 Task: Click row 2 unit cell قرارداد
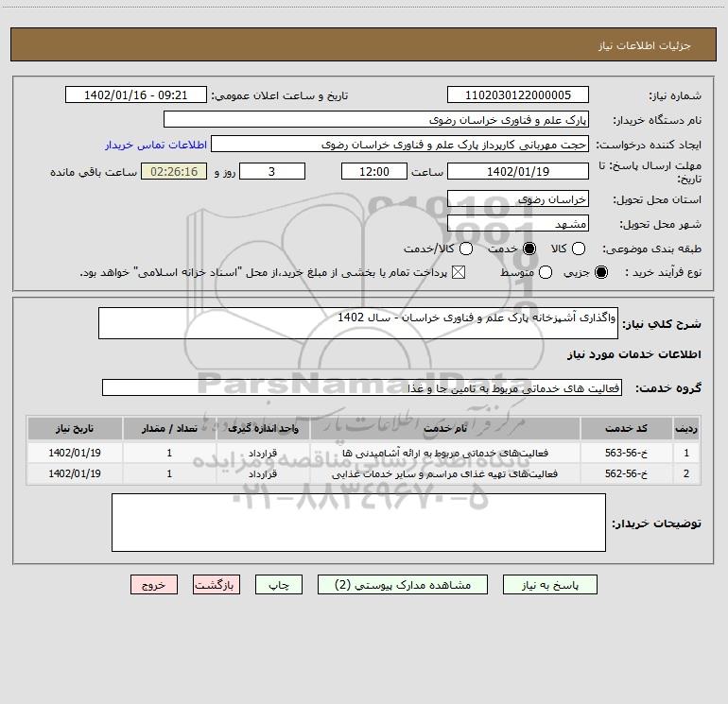[263, 473]
